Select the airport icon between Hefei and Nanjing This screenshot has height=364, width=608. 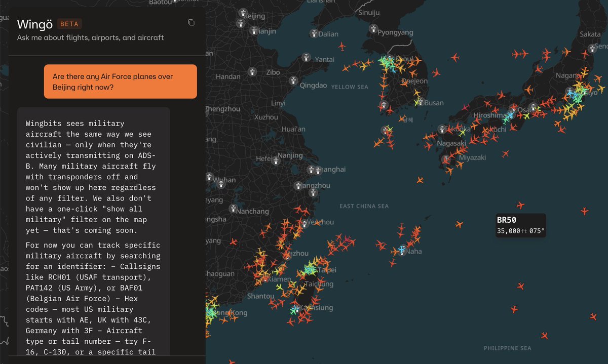276,161
